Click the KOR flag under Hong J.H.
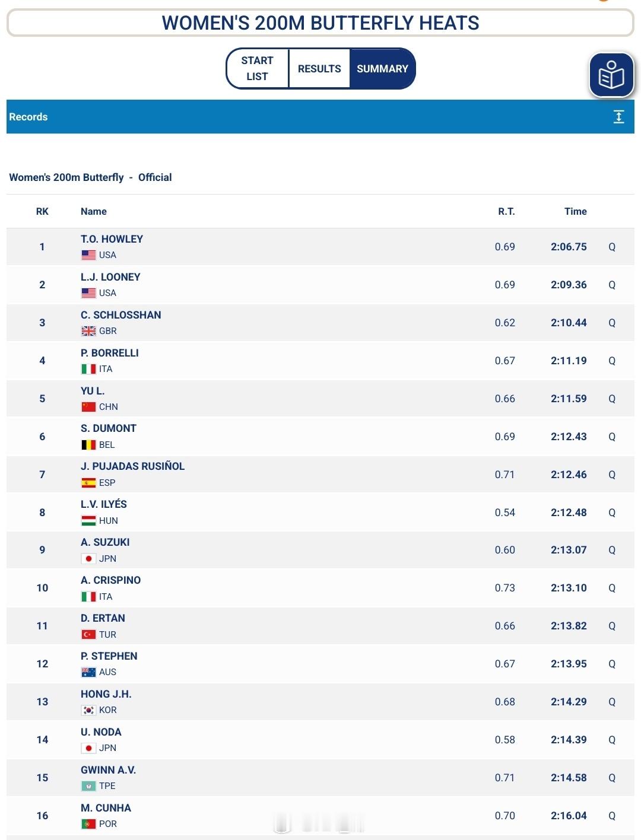641x840 pixels. pyautogui.click(x=88, y=710)
